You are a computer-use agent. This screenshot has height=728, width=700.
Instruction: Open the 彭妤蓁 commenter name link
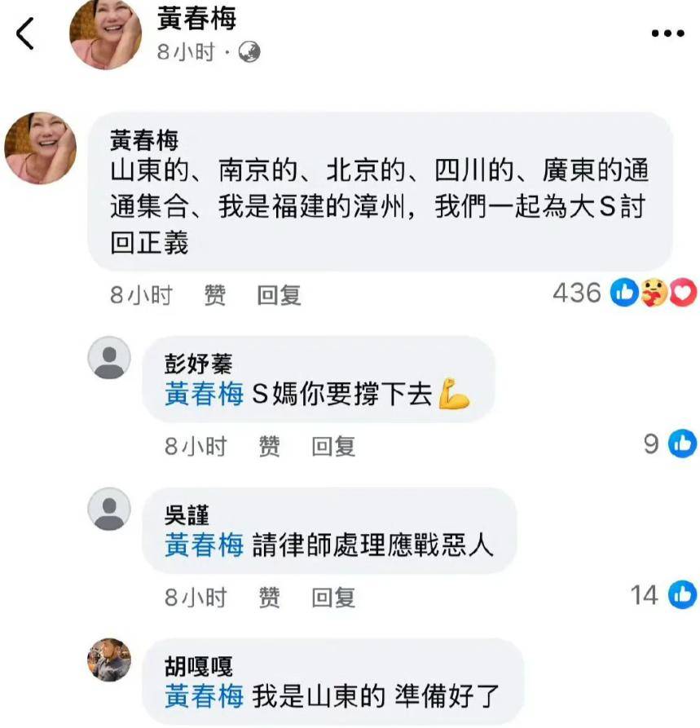pos(198,364)
